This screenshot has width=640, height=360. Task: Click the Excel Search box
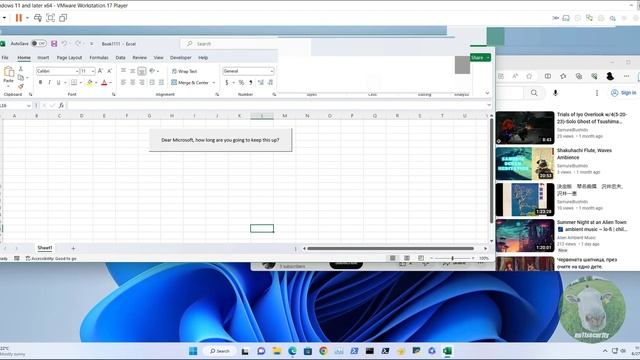click(x=245, y=44)
